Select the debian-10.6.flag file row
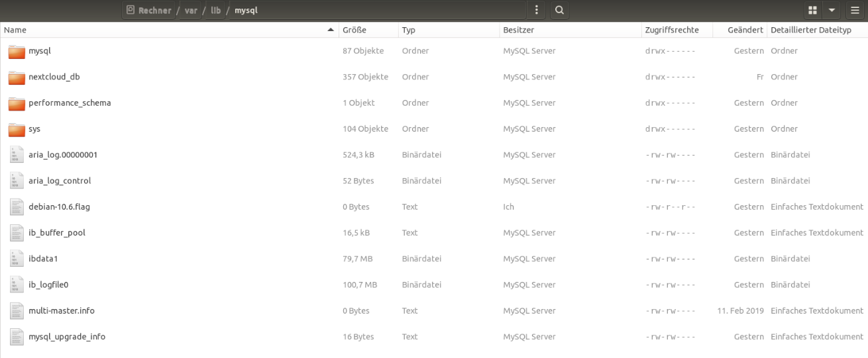868x358 pixels. [434, 206]
